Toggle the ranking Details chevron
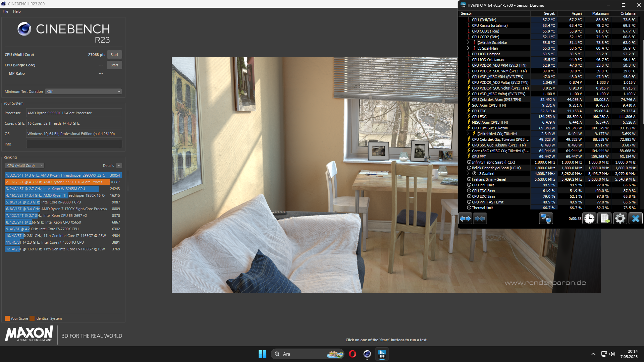 [119, 166]
